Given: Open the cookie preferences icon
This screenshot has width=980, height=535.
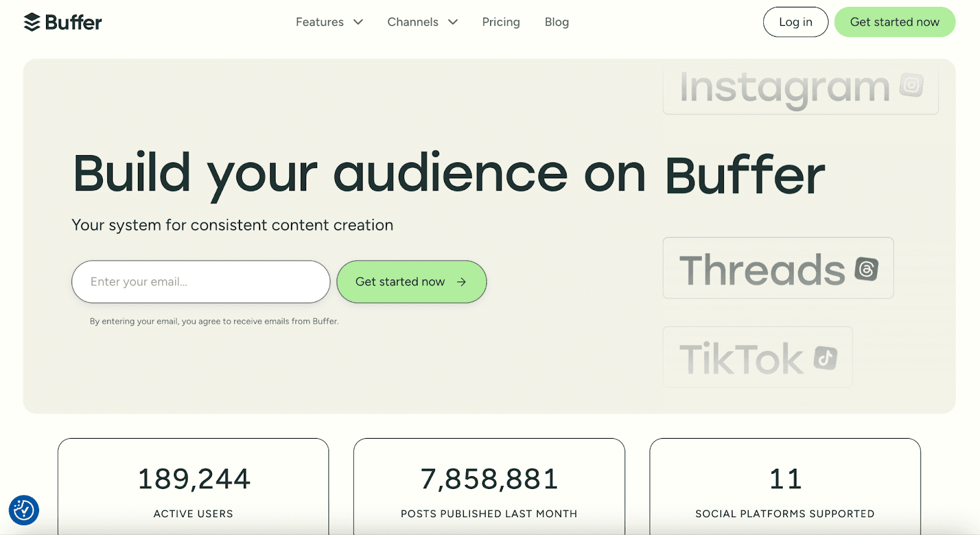Looking at the screenshot, I should coord(24,510).
